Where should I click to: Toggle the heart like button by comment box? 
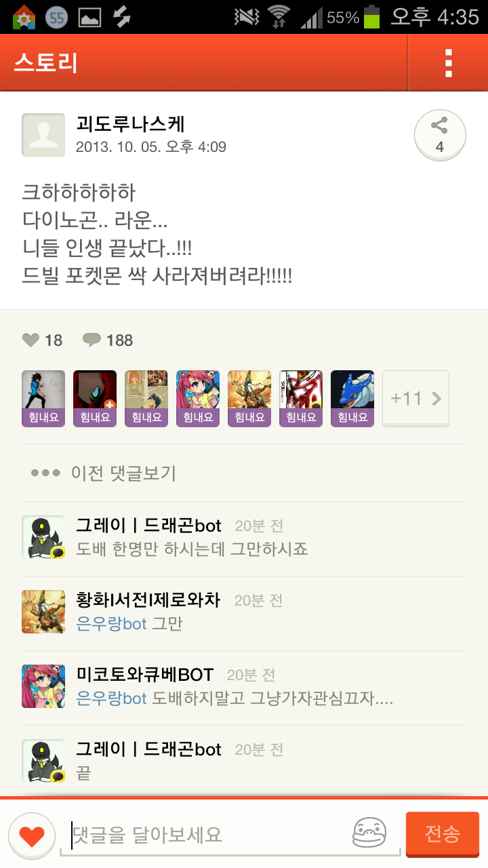pyautogui.click(x=32, y=836)
